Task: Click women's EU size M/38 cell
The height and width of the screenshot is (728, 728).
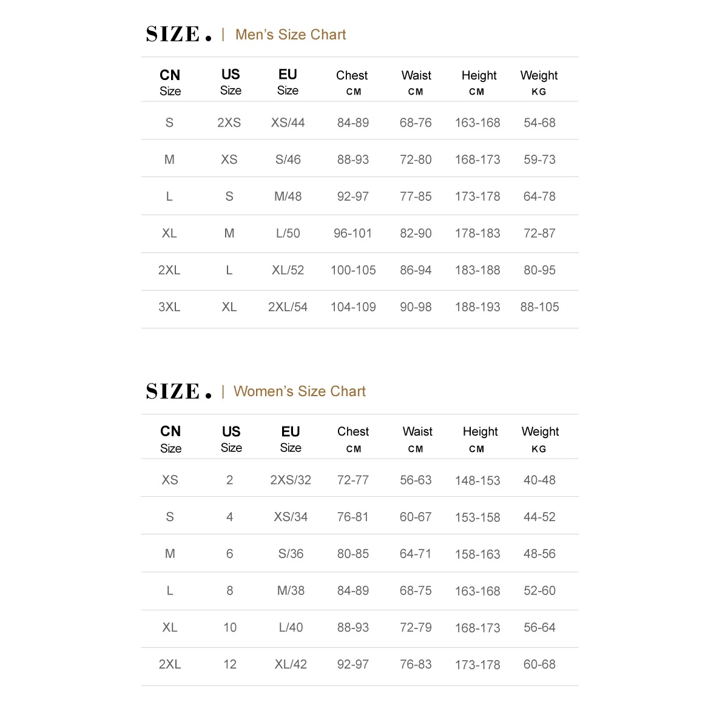Action: point(291,590)
